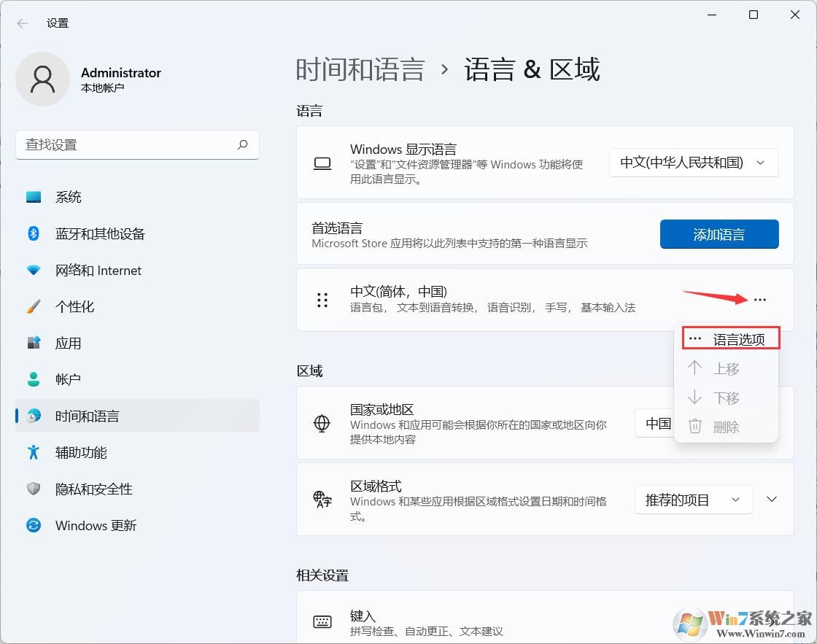Expand the 区域格式 section chevron

click(771, 499)
